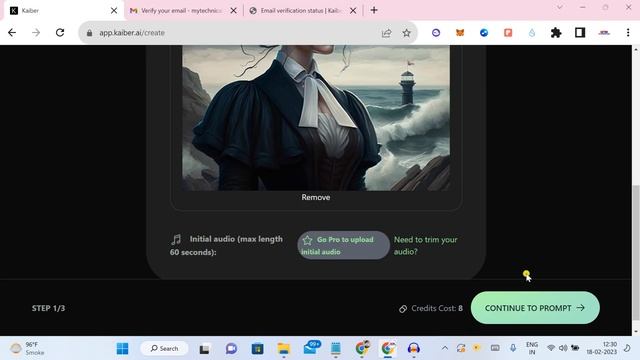Open the Extensions puzzle piece menu
Image resolution: width=640 pixels, height=360 pixels.
[556, 33]
